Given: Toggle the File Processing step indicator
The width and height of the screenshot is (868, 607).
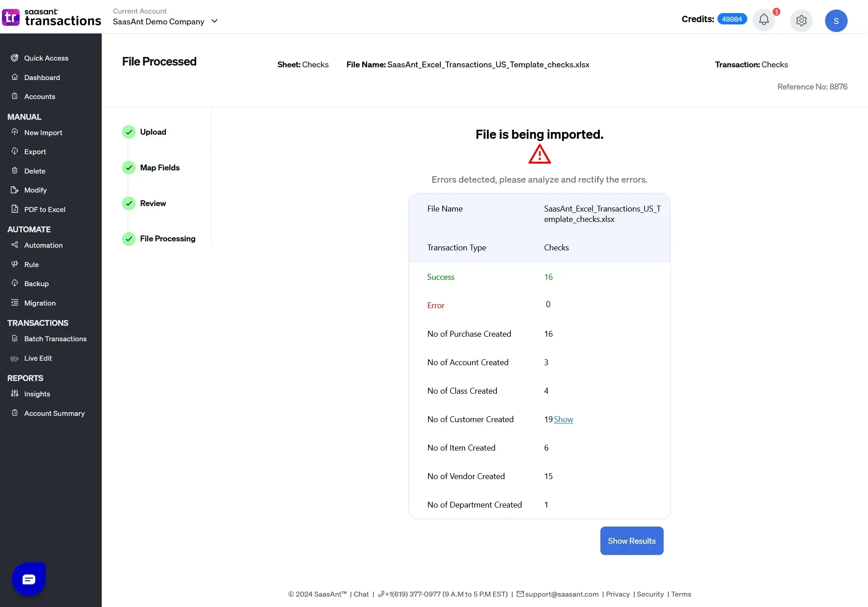Looking at the screenshot, I should [129, 239].
